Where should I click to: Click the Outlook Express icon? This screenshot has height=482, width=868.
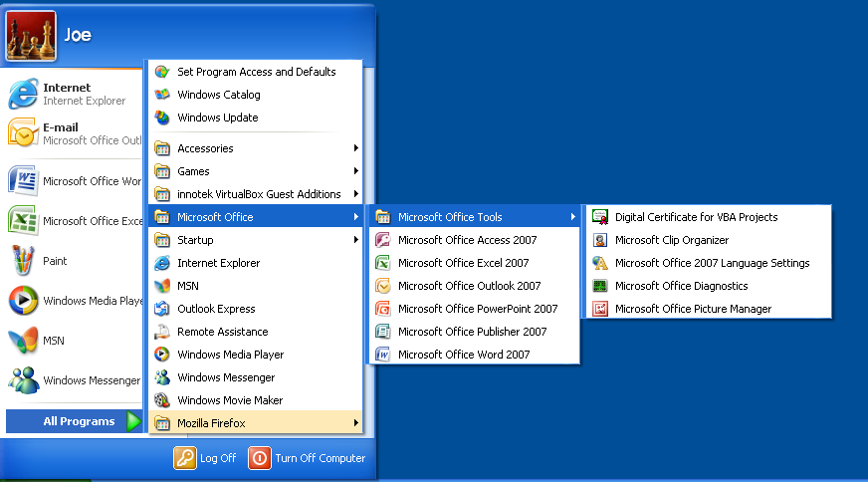click(162, 309)
